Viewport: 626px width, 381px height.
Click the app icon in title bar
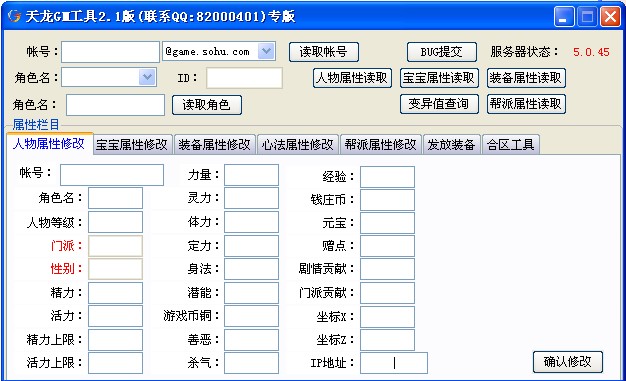[x=14, y=16]
